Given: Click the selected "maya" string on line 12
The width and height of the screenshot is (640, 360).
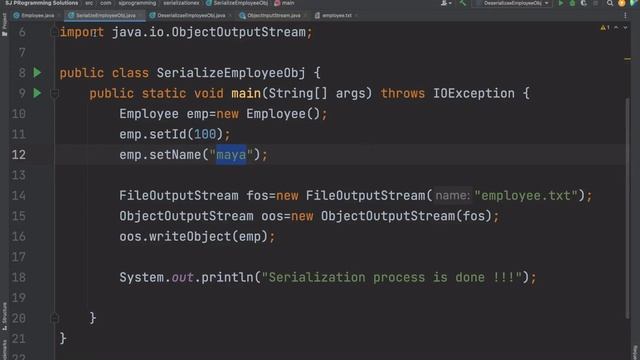Looking at the screenshot, I should click(x=231, y=155).
